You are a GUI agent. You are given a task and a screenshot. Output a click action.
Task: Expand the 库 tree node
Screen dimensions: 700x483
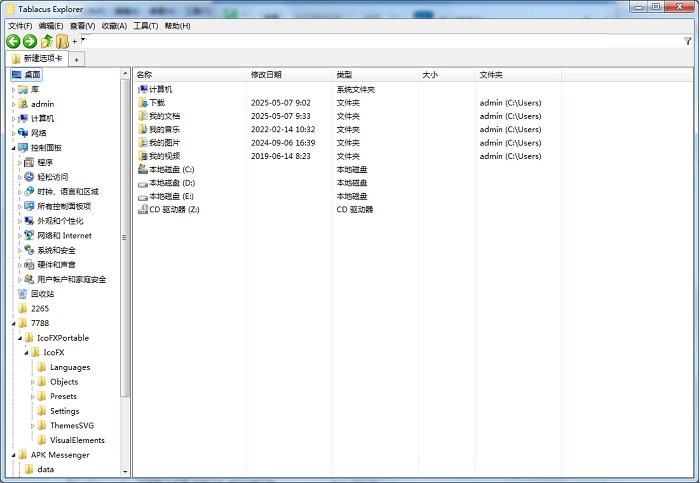pyautogui.click(x=14, y=90)
